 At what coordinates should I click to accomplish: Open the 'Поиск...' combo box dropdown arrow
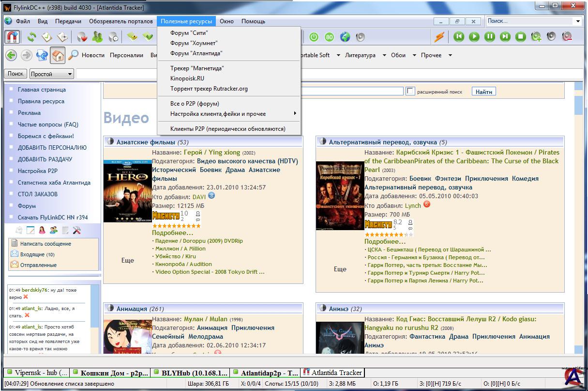pos(578,21)
